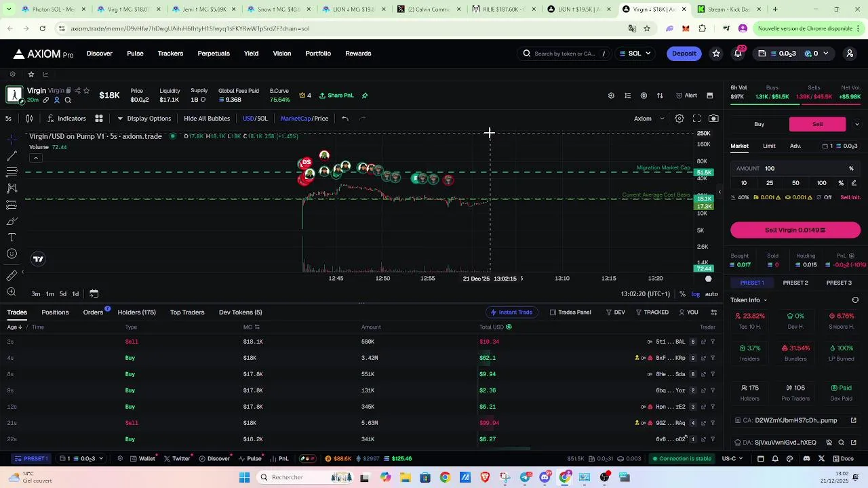Click the Deposit button
Screen dimensions: 868x488
coord(684,54)
